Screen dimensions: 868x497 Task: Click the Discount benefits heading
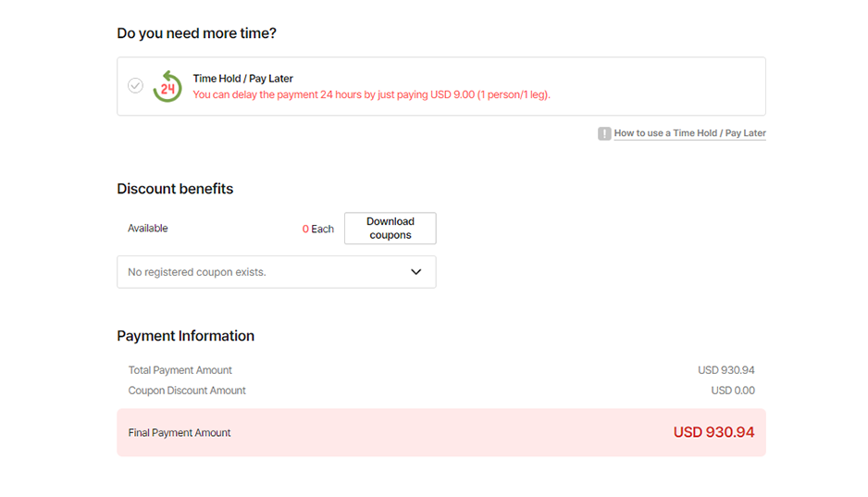[x=175, y=189]
